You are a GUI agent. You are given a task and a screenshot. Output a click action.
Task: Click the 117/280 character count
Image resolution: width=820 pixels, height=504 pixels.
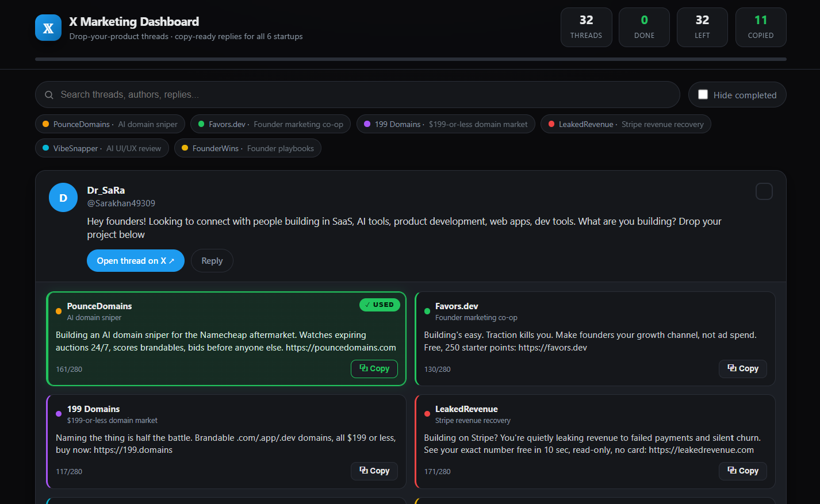click(x=69, y=472)
